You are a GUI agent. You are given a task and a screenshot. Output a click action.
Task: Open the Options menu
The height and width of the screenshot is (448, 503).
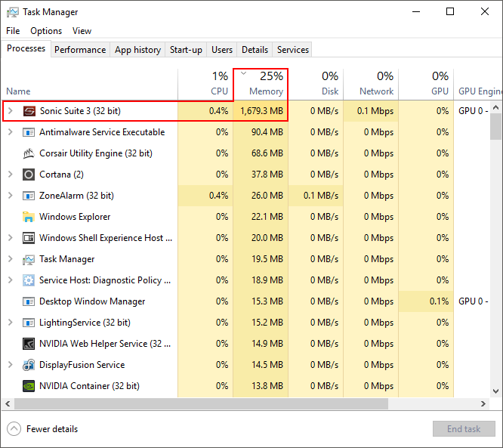[x=46, y=31]
